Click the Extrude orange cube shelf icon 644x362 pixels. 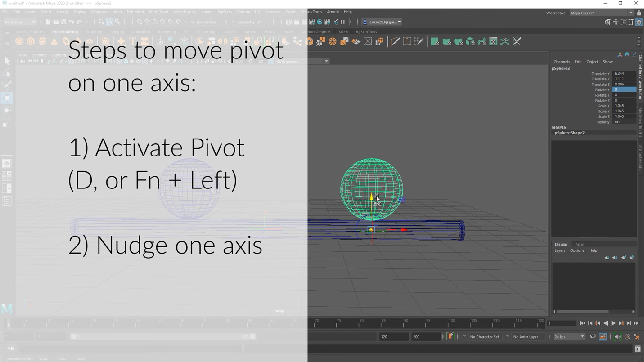pos(309,41)
